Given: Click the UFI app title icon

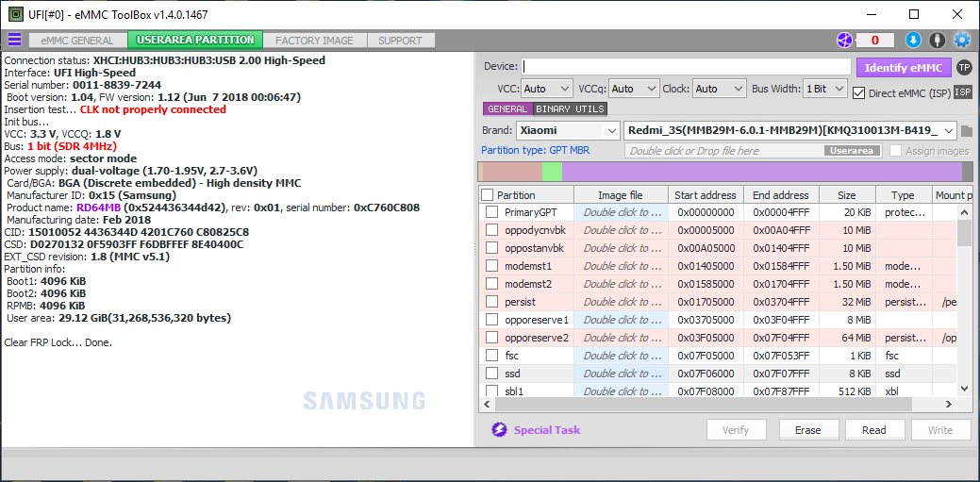Looking at the screenshot, I should click(x=15, y=14).
